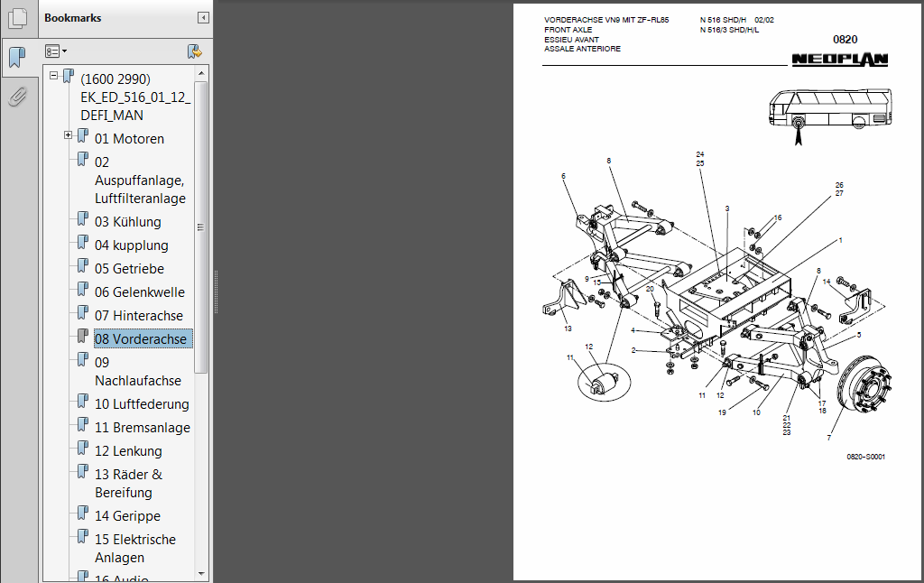Click part callout number 13
Image resolution: width=924 pixels, height=583 pixels.
pyautogui.click(x=568, y=329)
